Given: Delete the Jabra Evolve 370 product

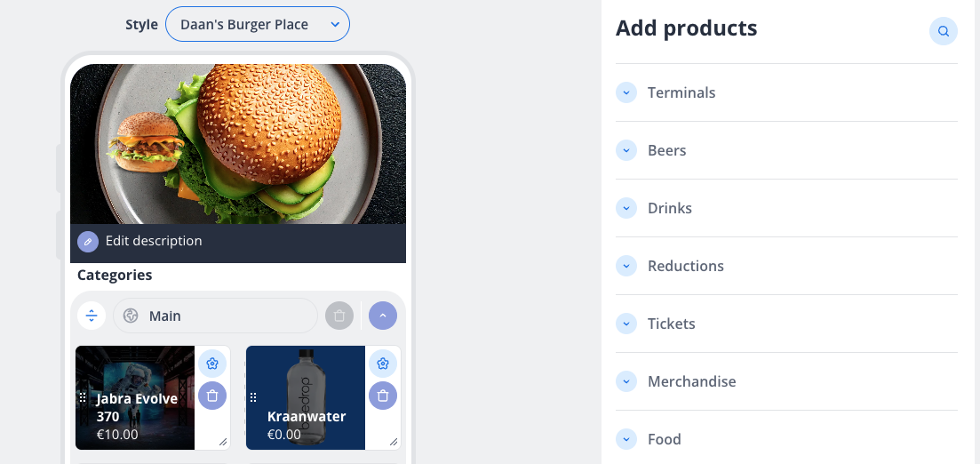Looking at the screenshot, I should (211, 396).
